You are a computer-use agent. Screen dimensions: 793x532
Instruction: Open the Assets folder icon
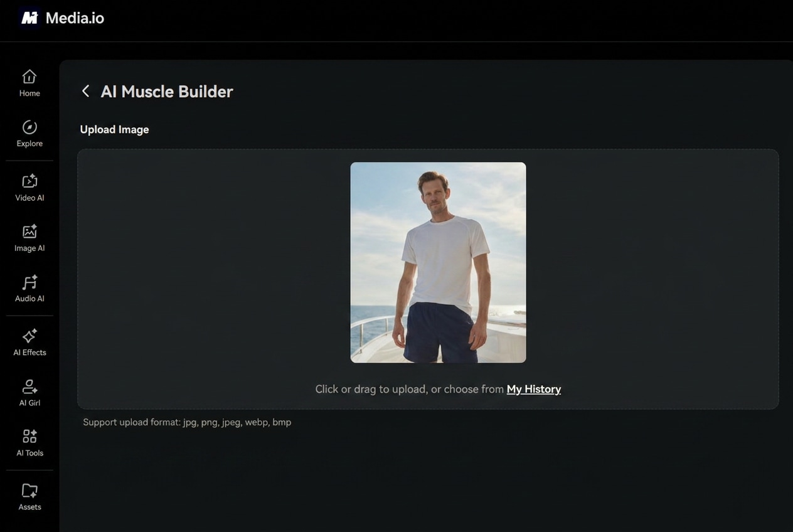[x=29, y=490]
